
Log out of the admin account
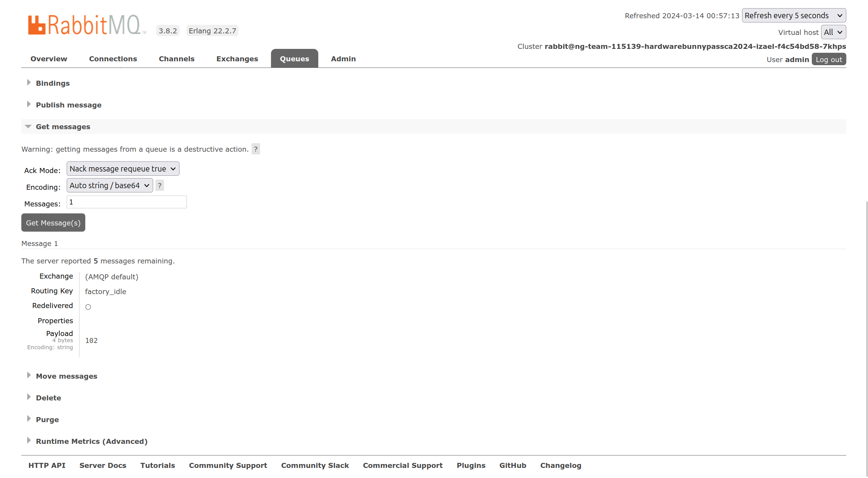829,59
